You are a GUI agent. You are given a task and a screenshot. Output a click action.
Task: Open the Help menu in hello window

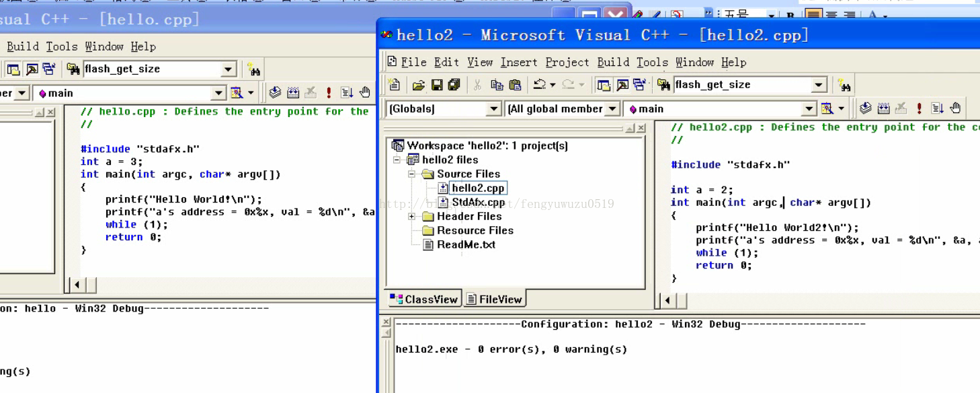coord(143,46)
